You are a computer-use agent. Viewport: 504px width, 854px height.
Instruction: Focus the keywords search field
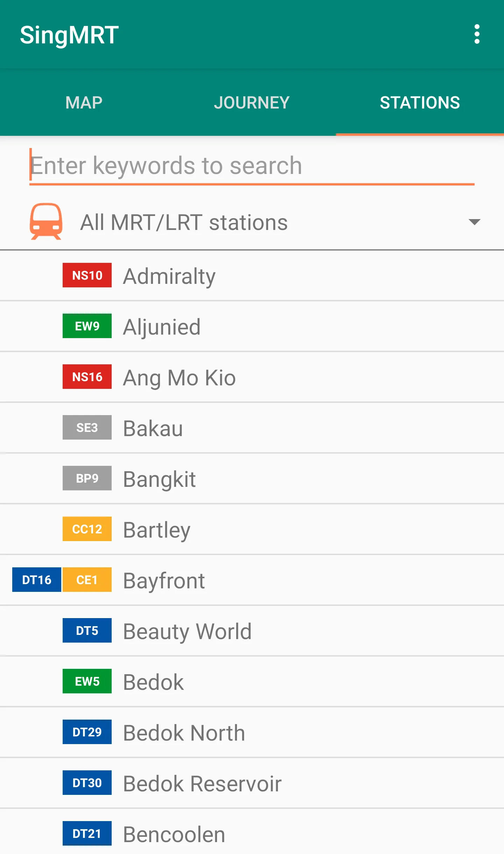(x=252, y=166)
